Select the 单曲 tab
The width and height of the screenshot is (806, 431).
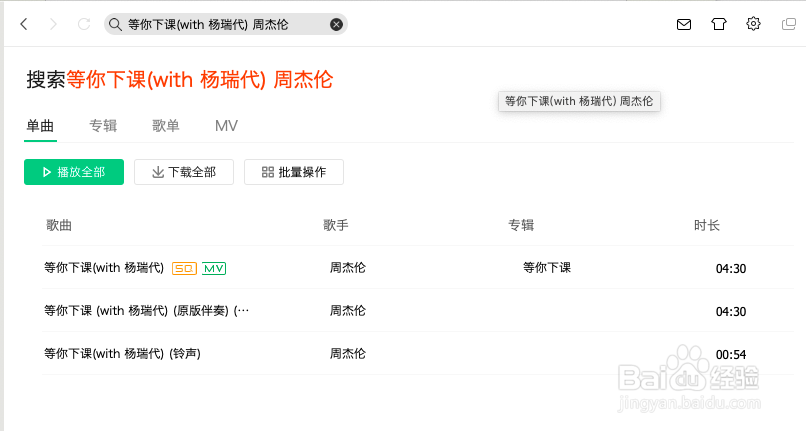[40, 126]
